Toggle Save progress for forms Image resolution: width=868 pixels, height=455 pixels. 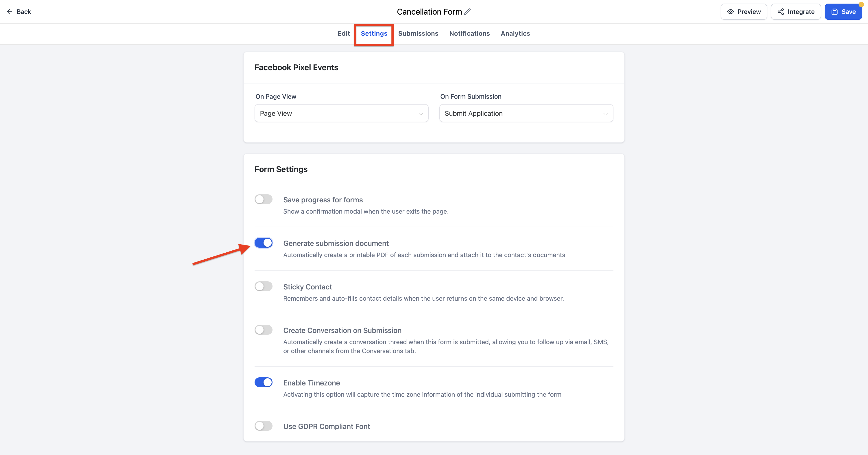(x=264, y=199)
